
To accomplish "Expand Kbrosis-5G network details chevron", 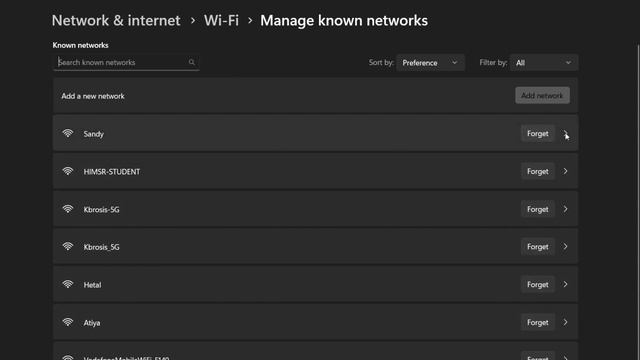I will pyautogui.click(x=565, y=209).
